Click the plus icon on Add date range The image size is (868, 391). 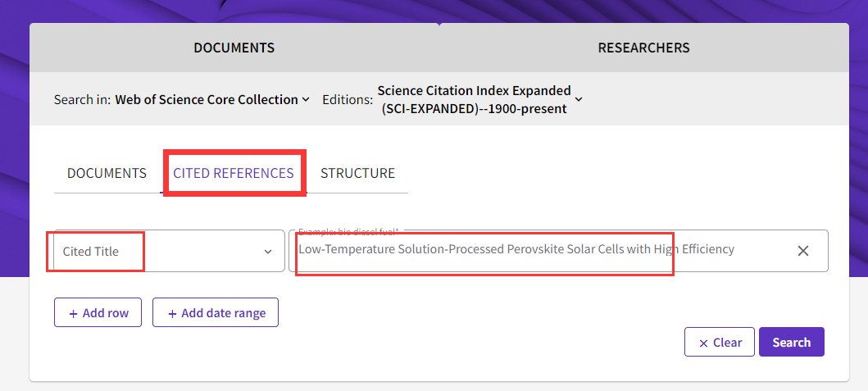pos(172,313)
